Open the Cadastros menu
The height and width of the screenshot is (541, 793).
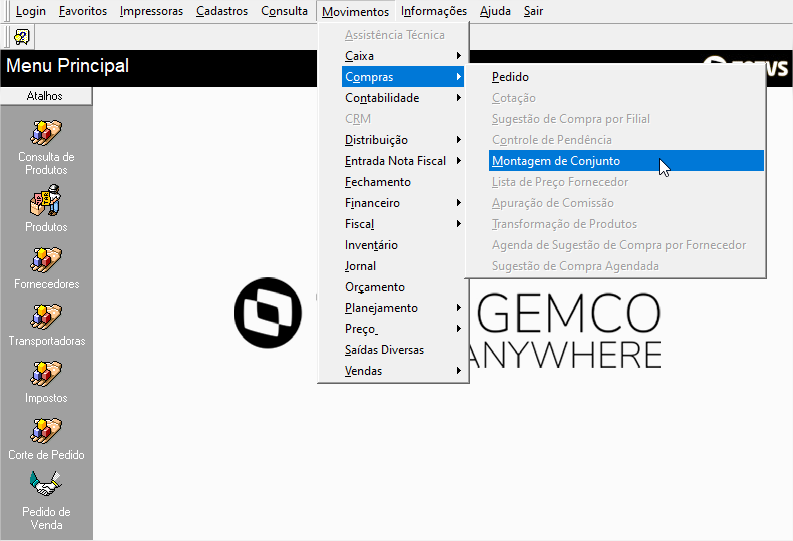tap(222, 11)
